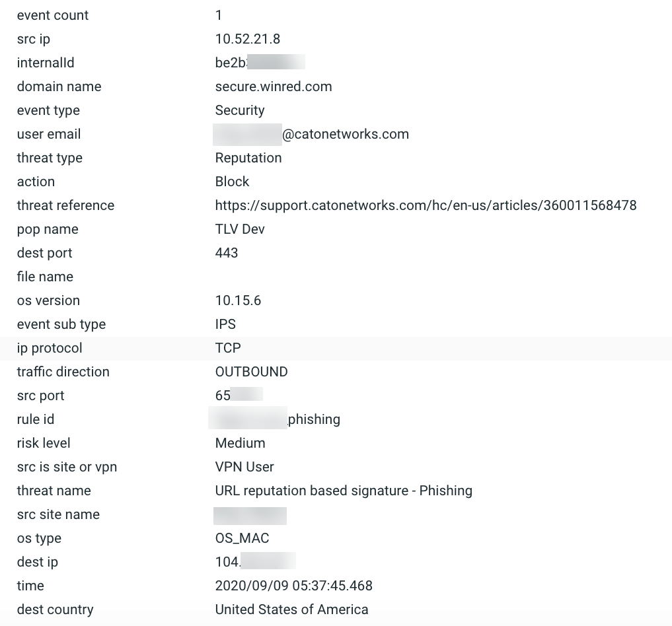Select the TLV Dev pop name value
This screenshot has width=672, height=626.
(x=240, y=229)
